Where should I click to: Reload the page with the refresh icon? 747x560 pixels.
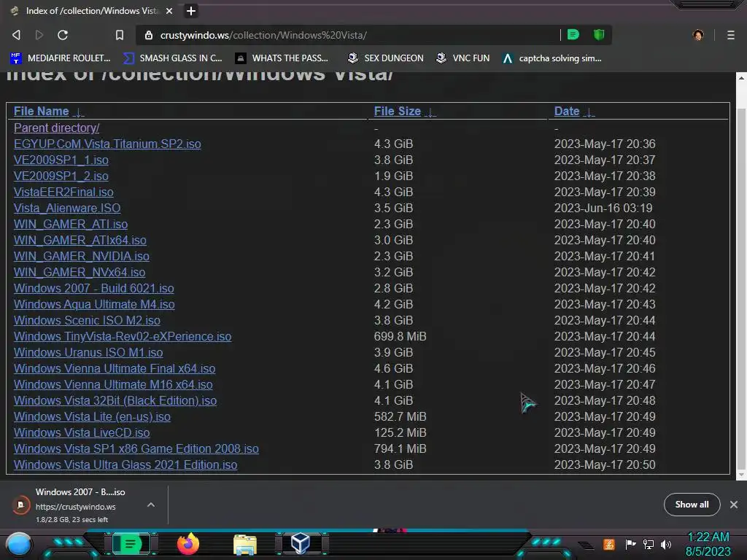pyautogui.click(x=63, y=35)
